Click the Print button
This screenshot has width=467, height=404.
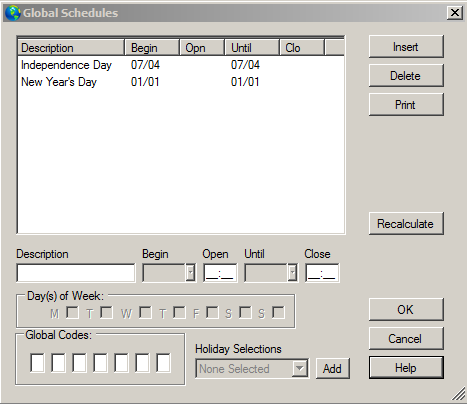pyautogui.click(x=406, y=105)
